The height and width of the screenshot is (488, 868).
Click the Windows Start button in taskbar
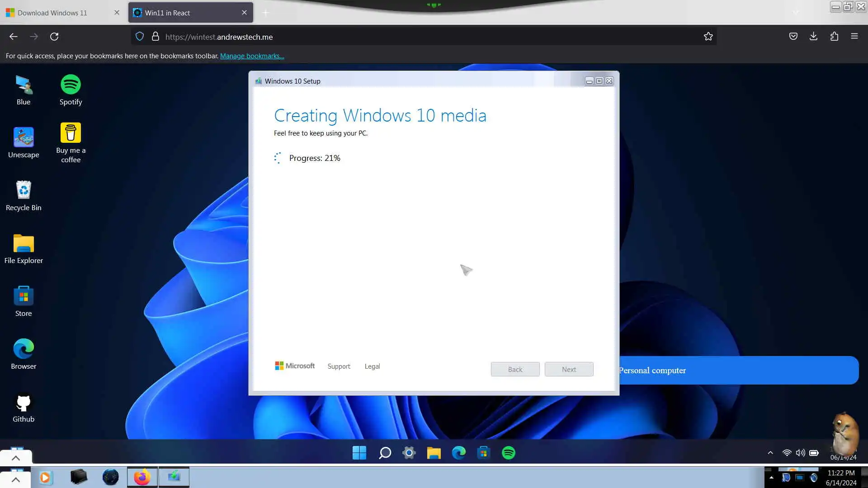pyautogui.click(x=359, y=453)
